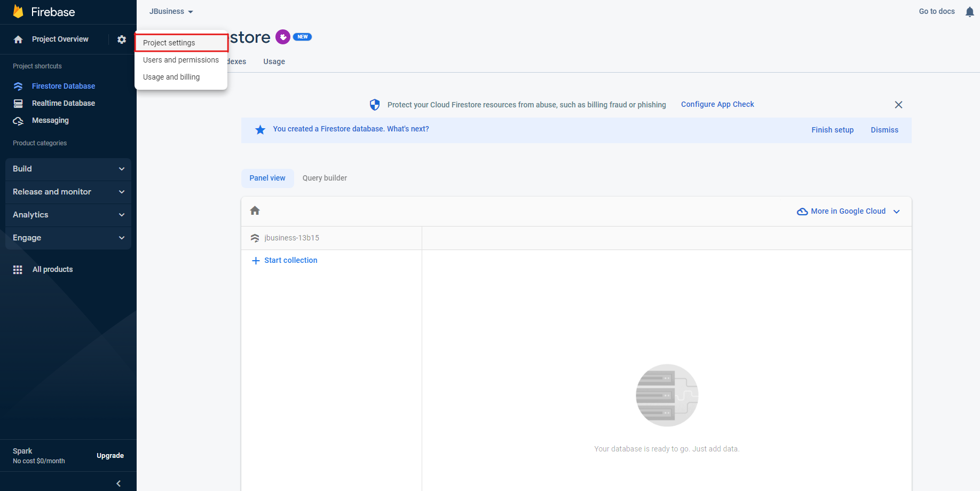
Task: Click the settings gear icon
Action: coord(122,40)
